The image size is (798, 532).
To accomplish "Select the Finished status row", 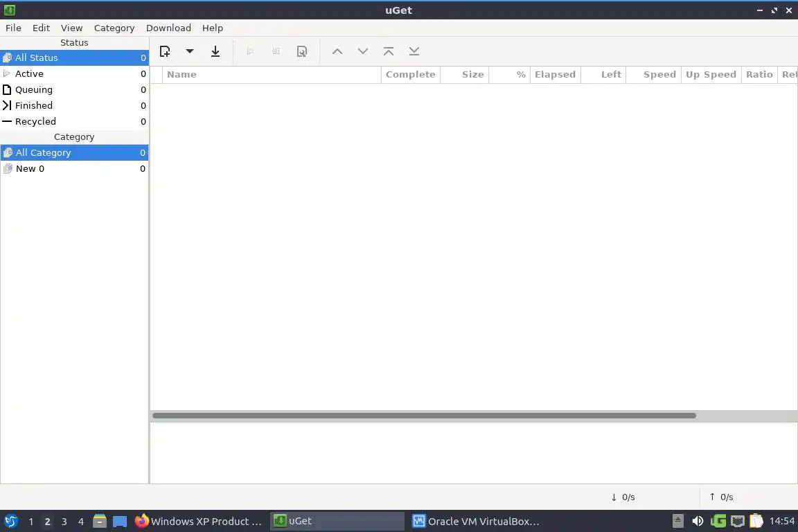I will tap(74, 105).
